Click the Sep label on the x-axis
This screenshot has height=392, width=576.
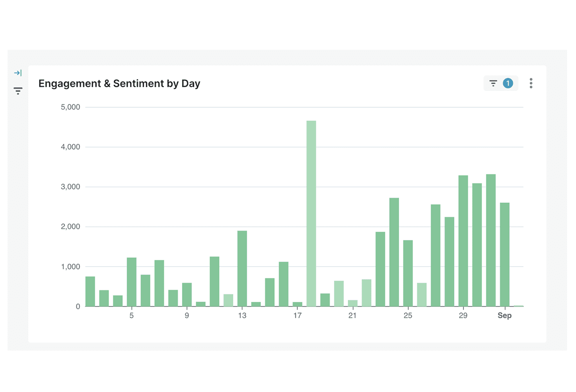point(505,316)
